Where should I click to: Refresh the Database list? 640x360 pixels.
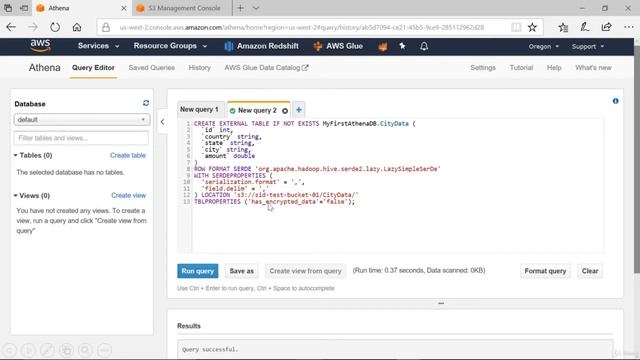(146, 103)
